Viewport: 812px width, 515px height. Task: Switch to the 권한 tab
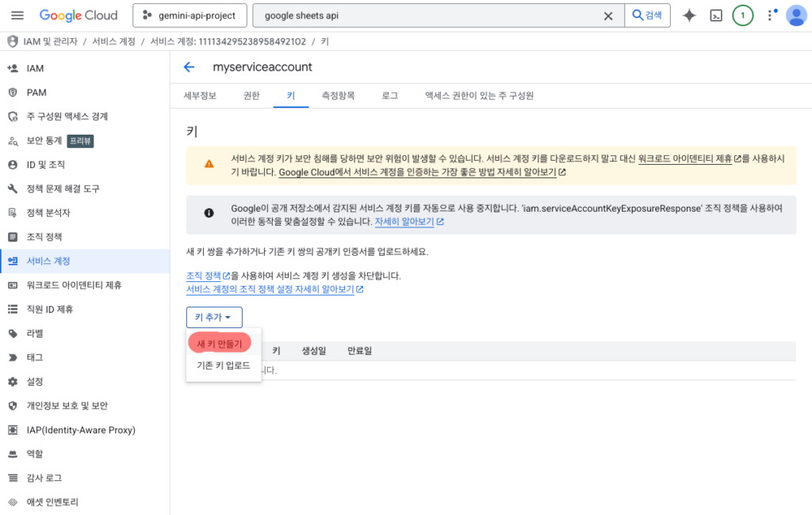[x=251, y=96]
